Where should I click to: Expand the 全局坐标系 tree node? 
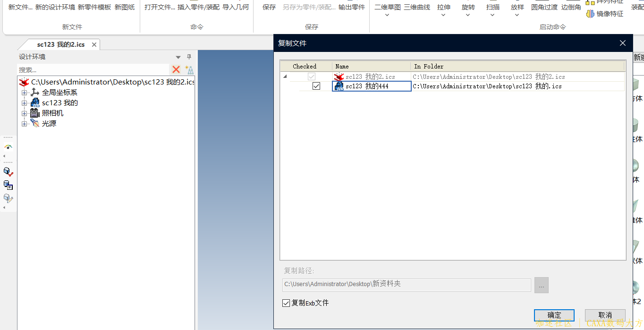[x=25, y=93]
